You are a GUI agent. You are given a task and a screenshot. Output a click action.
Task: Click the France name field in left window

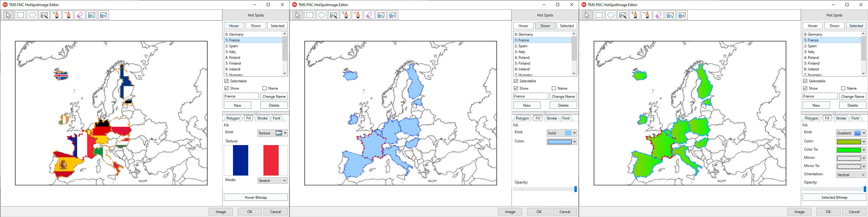[x=241, y=96]
